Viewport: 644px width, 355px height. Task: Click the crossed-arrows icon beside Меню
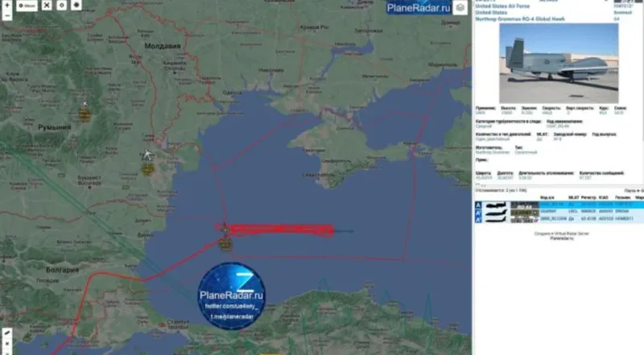tap(45, 5)
